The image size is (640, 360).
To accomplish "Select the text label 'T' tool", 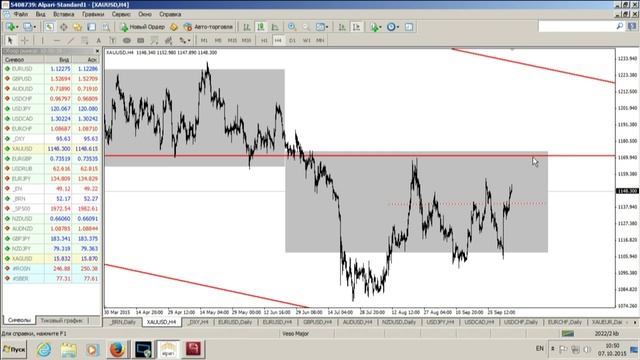I will (113, 40).
